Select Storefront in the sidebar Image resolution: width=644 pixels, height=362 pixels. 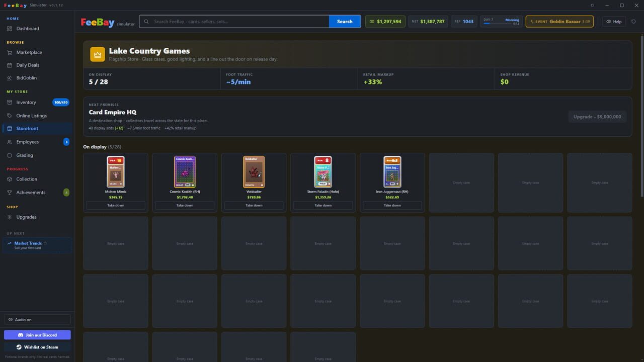point(37,128)
